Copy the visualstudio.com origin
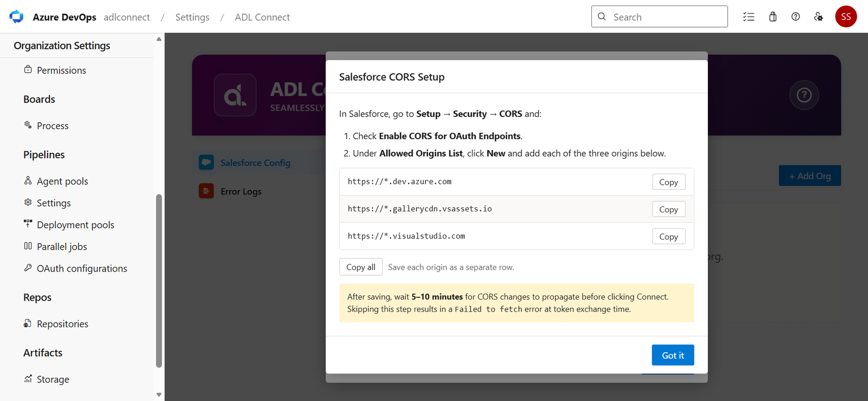 [668, 236]
